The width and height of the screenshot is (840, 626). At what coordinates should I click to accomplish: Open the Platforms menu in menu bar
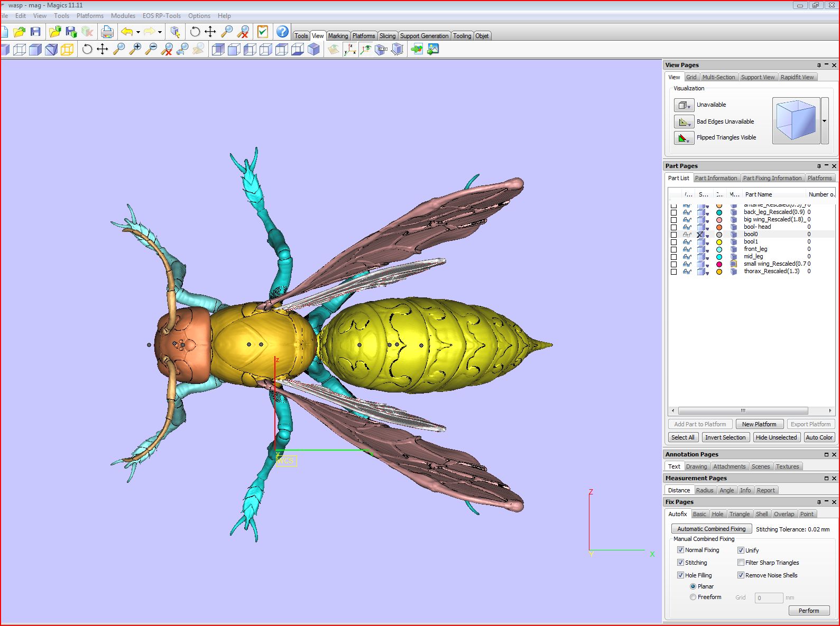pyautogui.click(x=90, y=16)
